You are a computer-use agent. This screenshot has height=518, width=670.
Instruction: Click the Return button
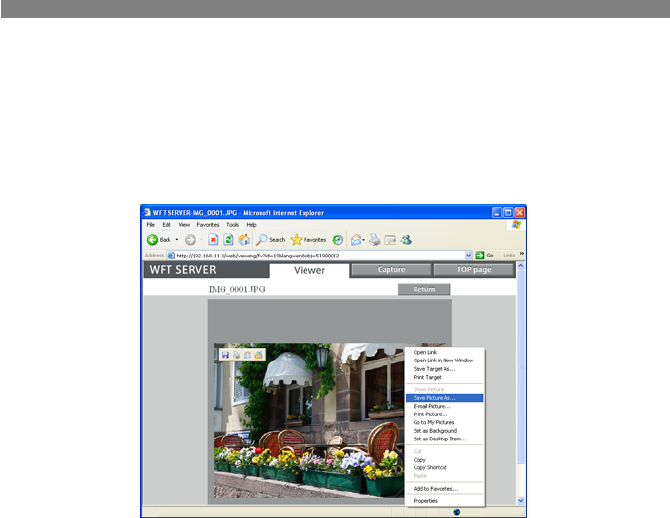click(424, 289)
